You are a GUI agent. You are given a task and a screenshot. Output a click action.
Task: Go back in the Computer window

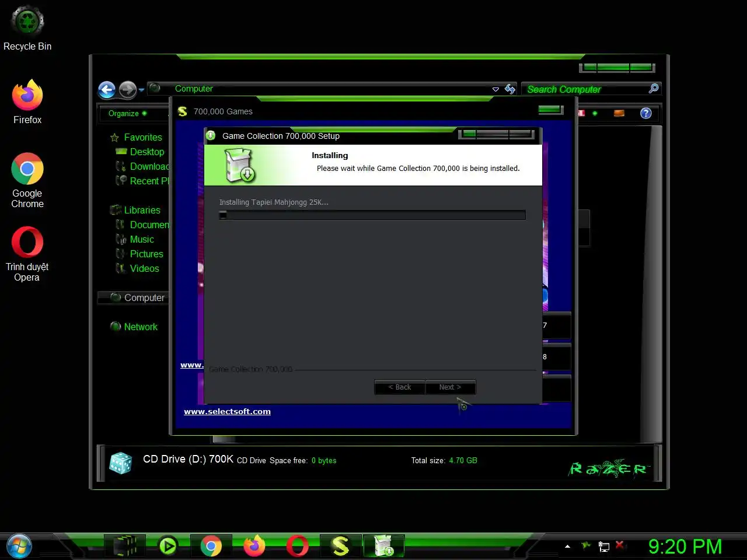[x=107, y=89]
